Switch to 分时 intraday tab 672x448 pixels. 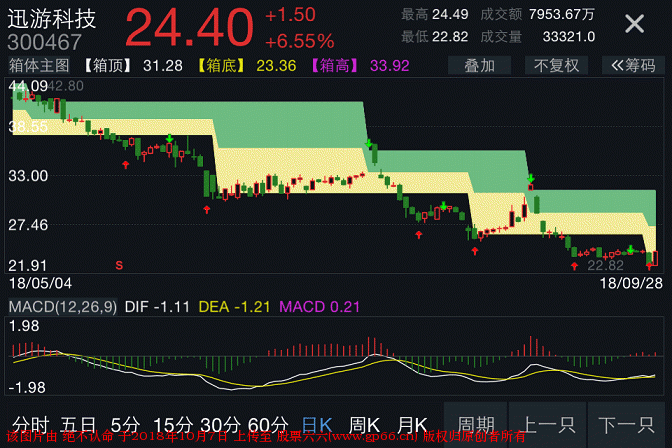30,425
